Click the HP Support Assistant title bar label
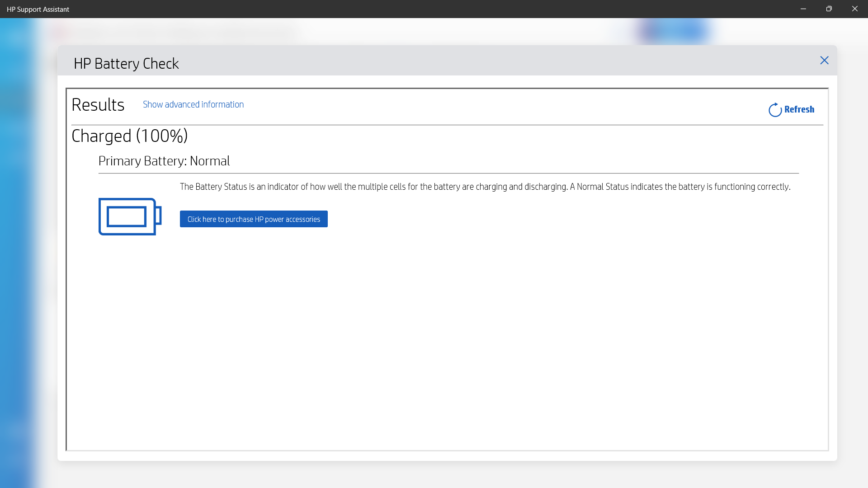868x488 pixels. [38, 9]
